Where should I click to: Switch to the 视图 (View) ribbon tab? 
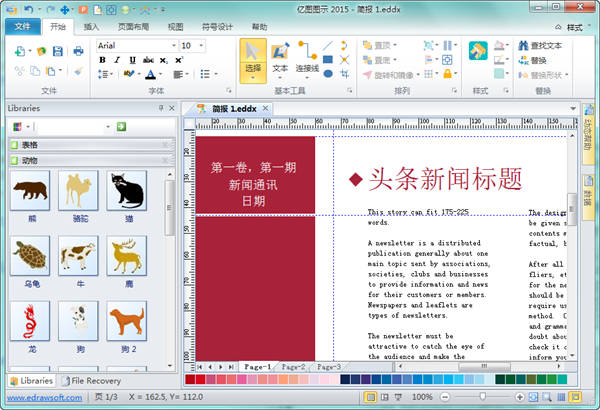click(176, 27)
